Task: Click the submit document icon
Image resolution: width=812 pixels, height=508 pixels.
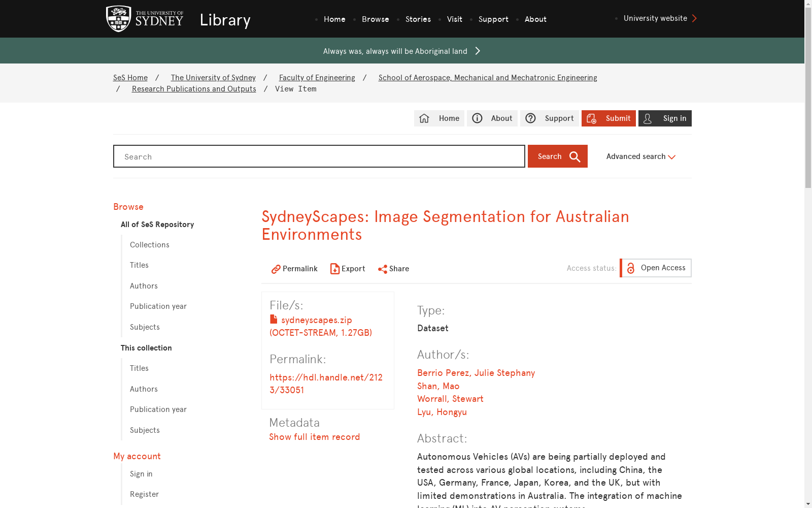Action: (x=591, y=118)
